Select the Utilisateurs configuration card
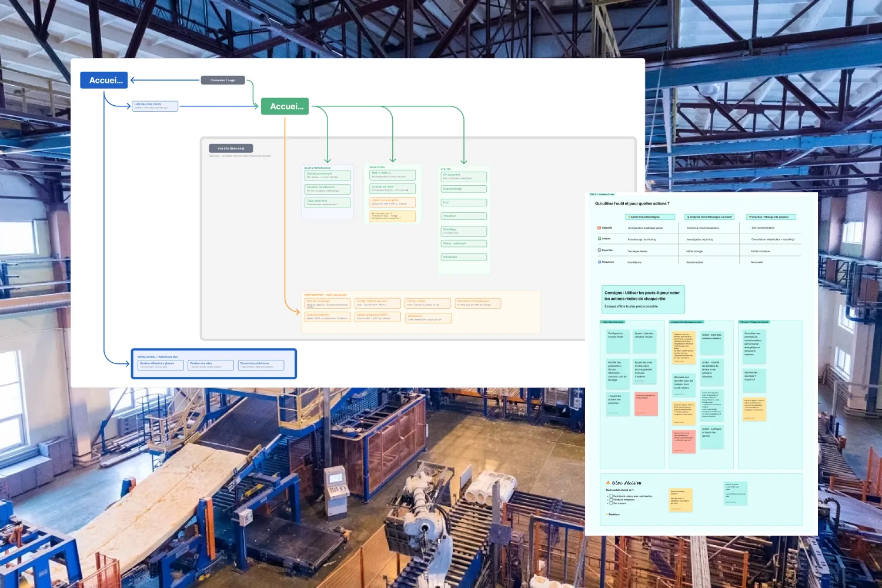Viewport: 882px width, 588px height. pyautogui.click(x=429, y=318)
